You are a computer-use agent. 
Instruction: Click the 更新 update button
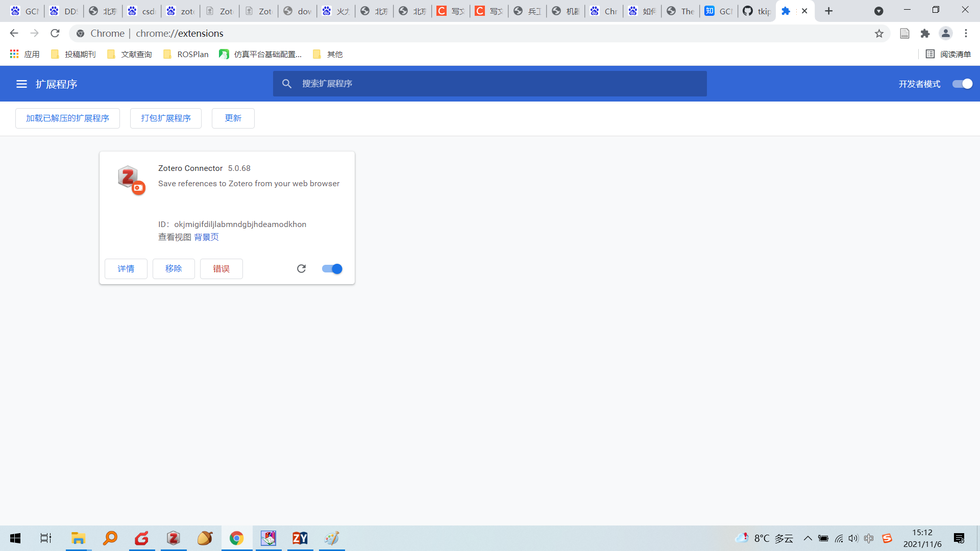point(233,118)
